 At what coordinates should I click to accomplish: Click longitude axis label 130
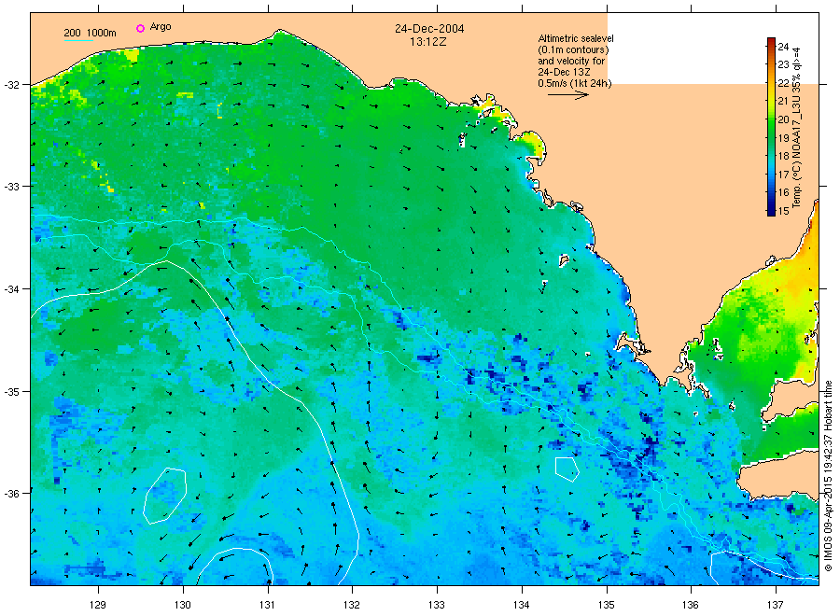pos(183,605)
